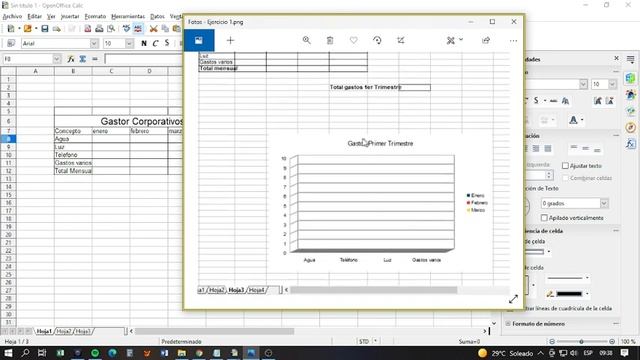Open the Formato menu

(x=95, y=16)
